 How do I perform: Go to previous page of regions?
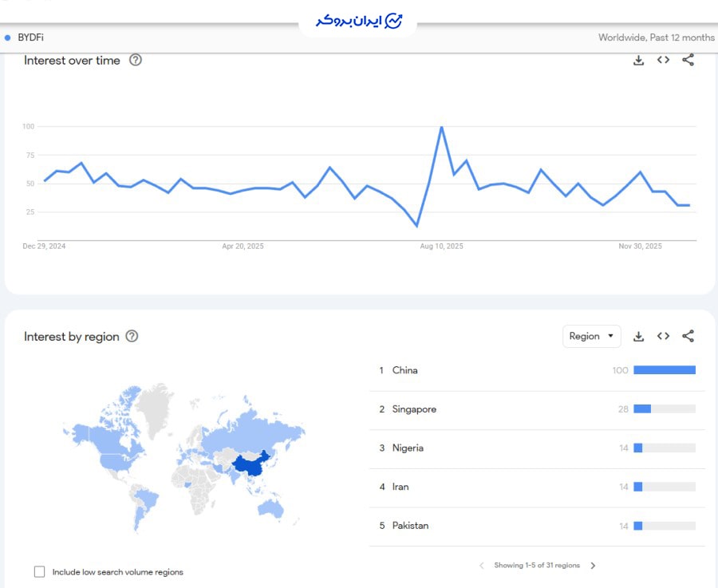pyautogui.click(x=481, y=566)
